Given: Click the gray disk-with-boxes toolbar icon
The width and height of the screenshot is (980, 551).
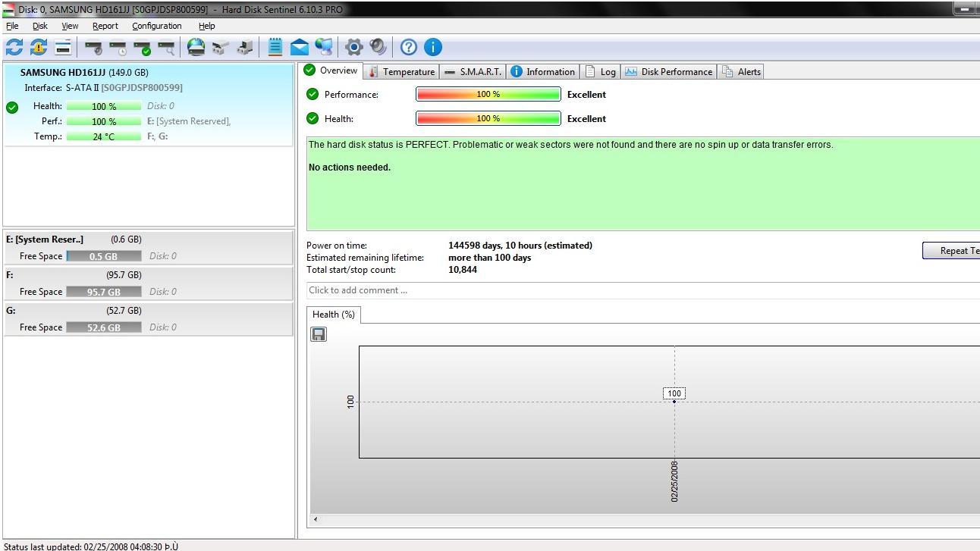Looking at the screenshot, I should coord(221,48).
